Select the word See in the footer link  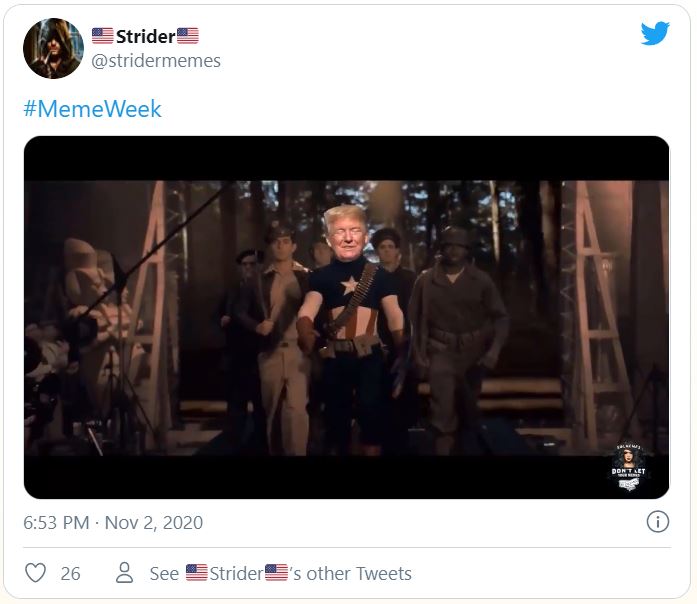click(164, 574)
